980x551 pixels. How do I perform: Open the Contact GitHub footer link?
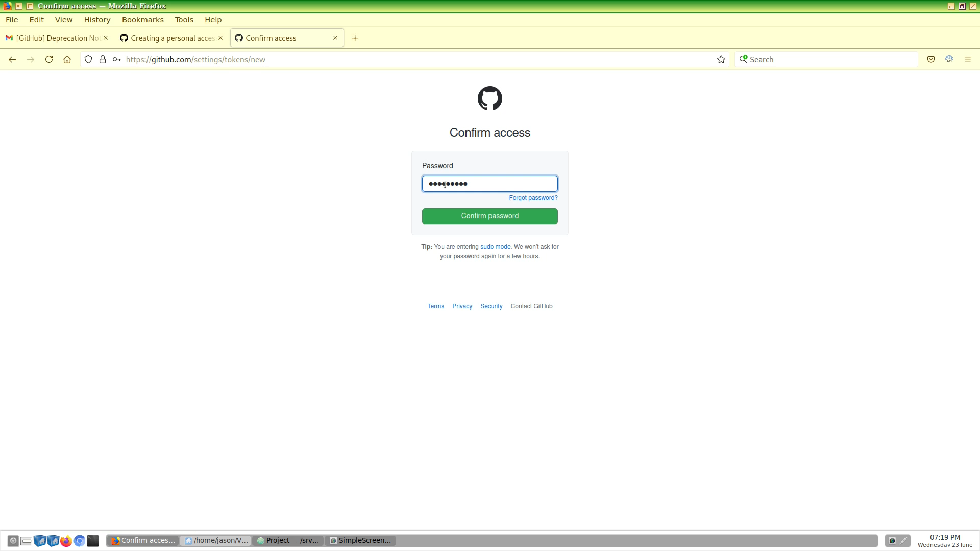[x=531, y=306]
